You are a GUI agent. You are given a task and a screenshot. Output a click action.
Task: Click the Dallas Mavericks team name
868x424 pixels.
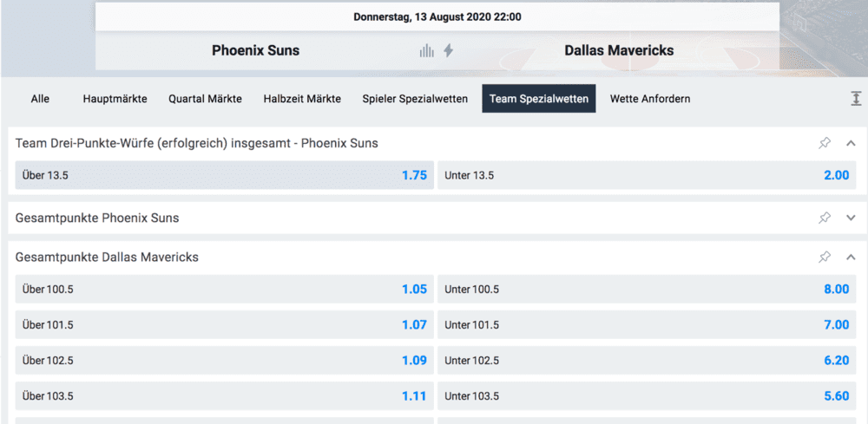(x=619, y=51)
